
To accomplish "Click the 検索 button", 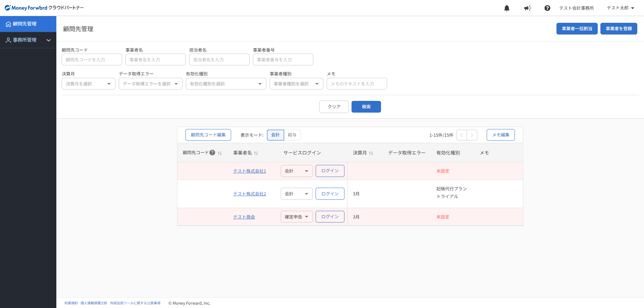I will [366, 107].
